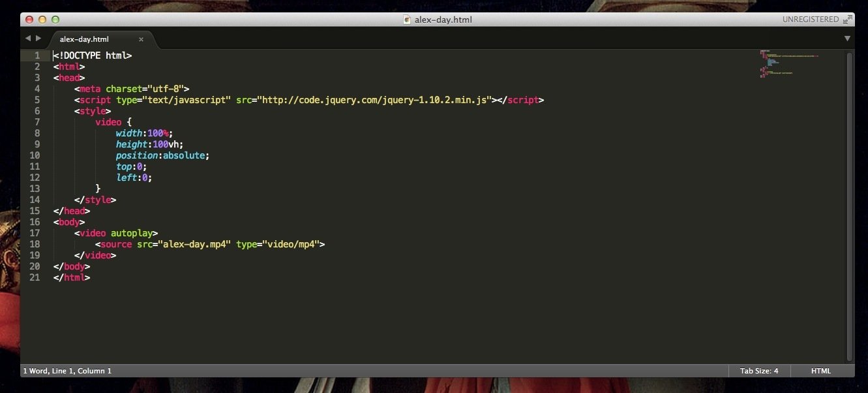Close the alex-day.html tab
The width and height of the screenshot is (868, 393).
141,39
